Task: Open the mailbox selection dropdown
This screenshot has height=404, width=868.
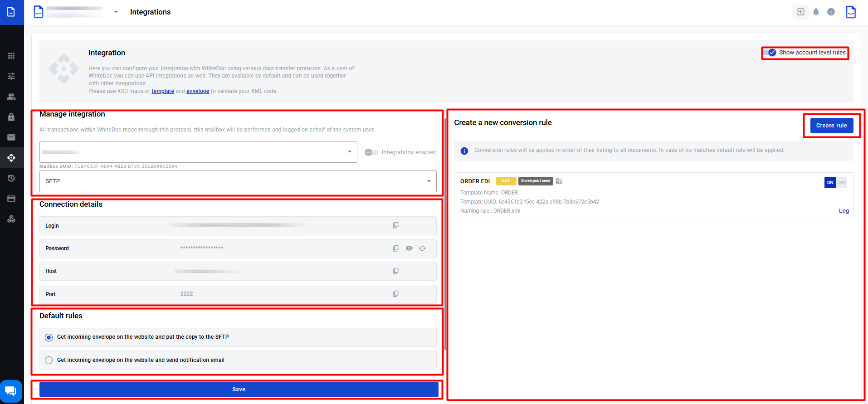Action: 349,152
